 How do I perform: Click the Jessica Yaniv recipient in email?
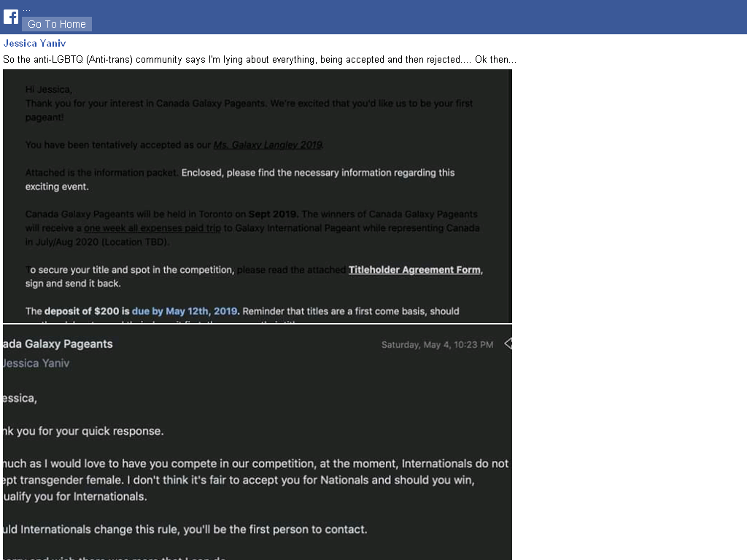[x=36, y=363]
